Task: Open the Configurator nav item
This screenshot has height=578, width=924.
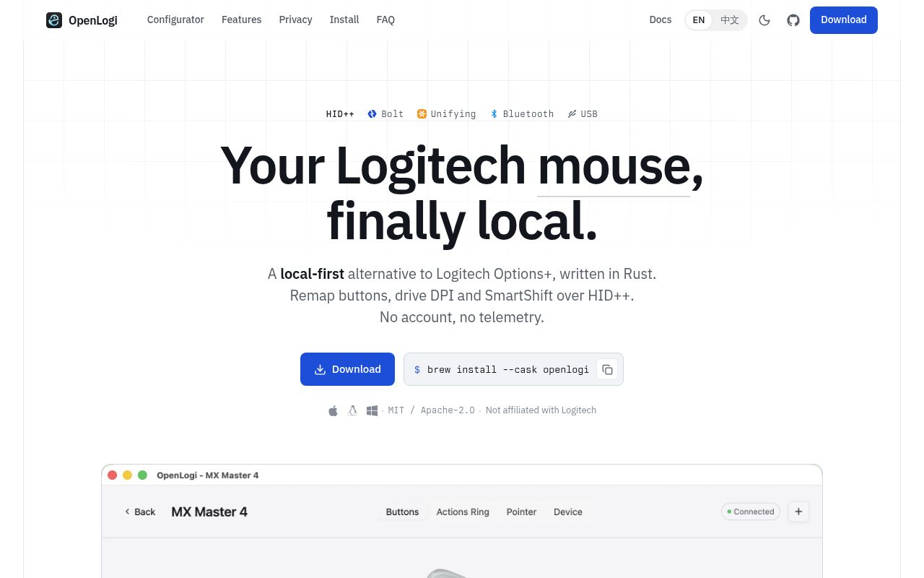Action: (x=175, y=20)
